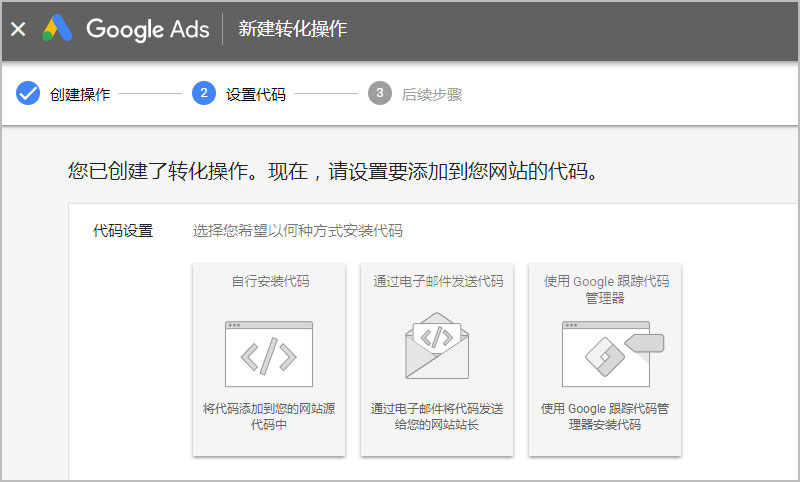Pick 使用 Google 跟踪代码管理器 card title
Image resolution: width=800 pixels, height=482 pixels.
pos(605,289)
